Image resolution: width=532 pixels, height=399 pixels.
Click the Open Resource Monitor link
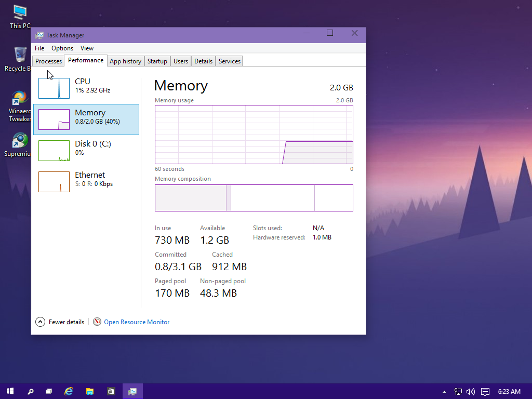137,322
